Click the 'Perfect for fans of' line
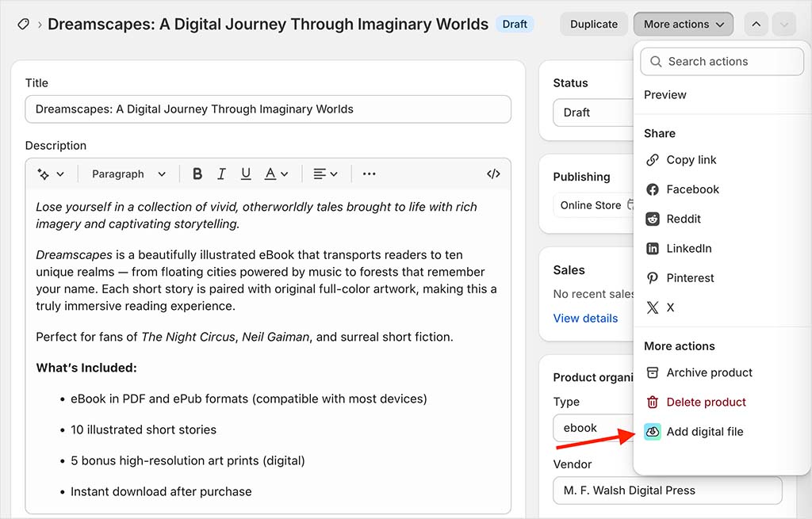812x519 pixels. 244,337
